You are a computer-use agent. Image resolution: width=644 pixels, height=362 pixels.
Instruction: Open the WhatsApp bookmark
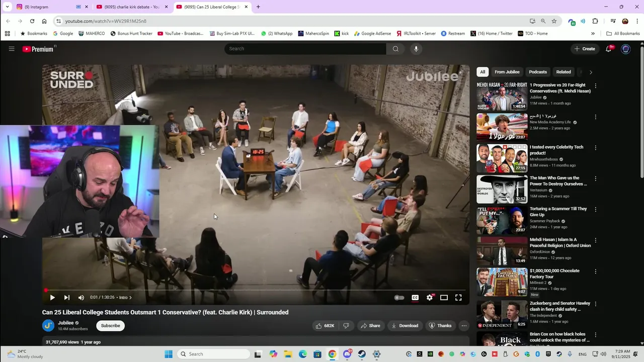tap(277, 34)
